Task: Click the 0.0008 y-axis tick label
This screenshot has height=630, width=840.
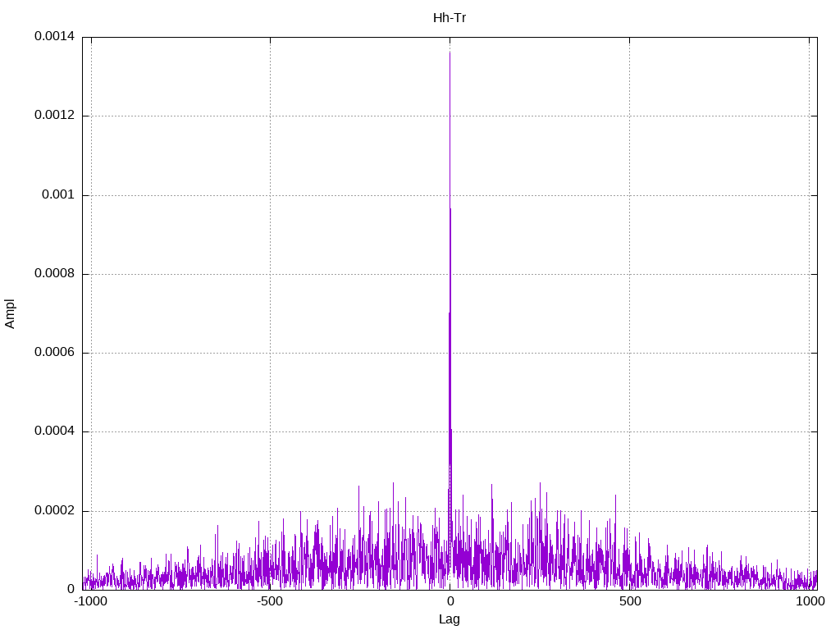Action: click(55, 274)
